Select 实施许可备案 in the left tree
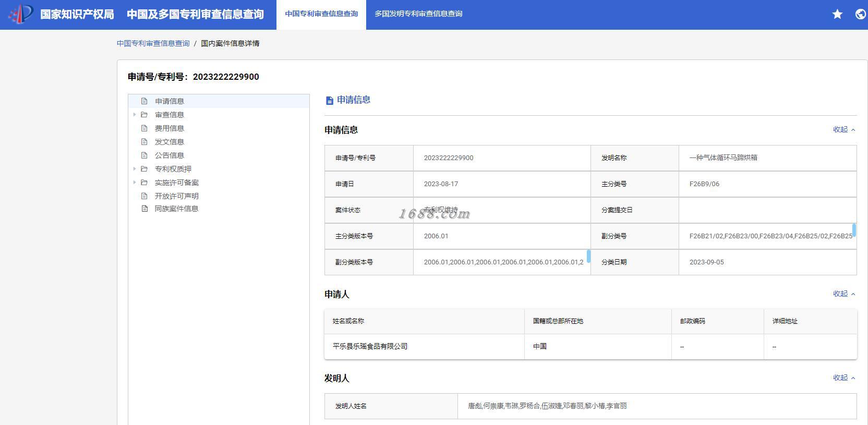 point(177,183)
